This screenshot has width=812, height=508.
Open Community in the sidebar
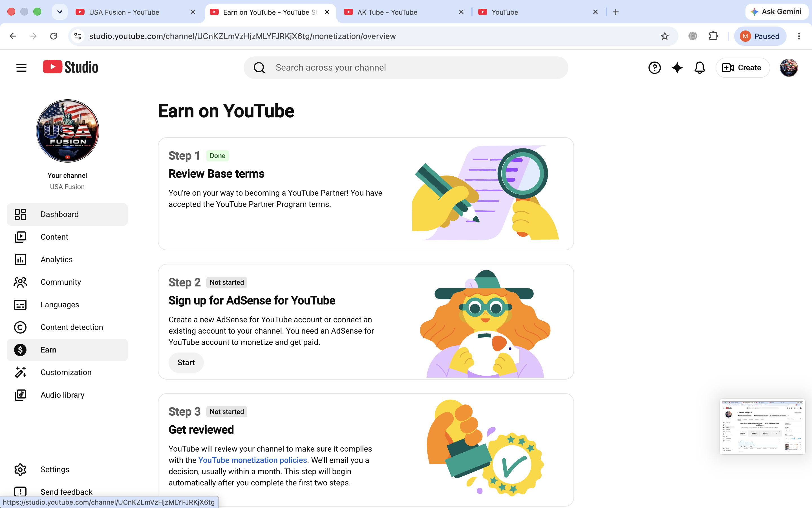pyautogui.click(x=67, y=282)
